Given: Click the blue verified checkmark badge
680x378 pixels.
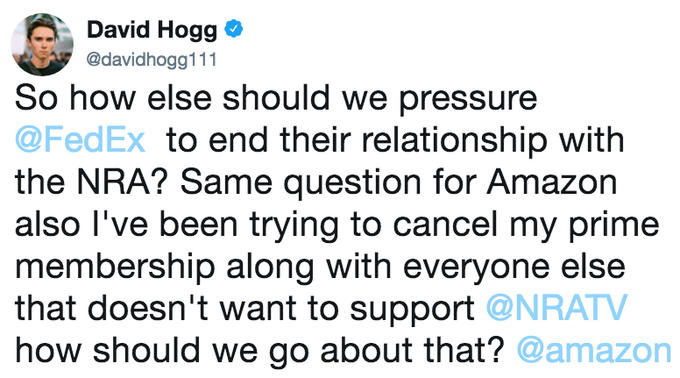Looking at the screenshot, I should [234, 29].
